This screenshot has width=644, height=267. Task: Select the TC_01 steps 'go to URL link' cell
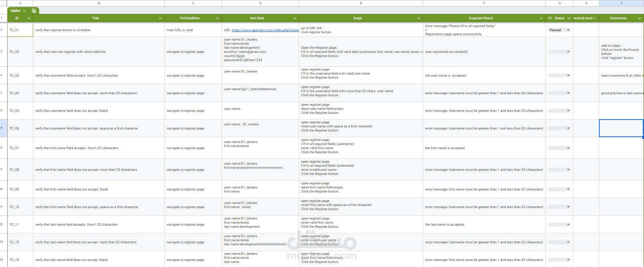(361, 30)
